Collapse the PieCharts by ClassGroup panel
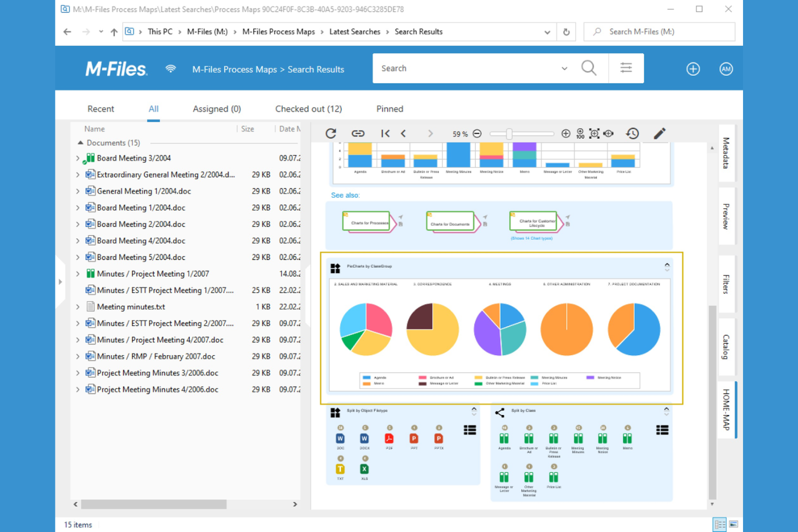Image resolution: width=798 pixels, height=532 pixels. point(667,265)
